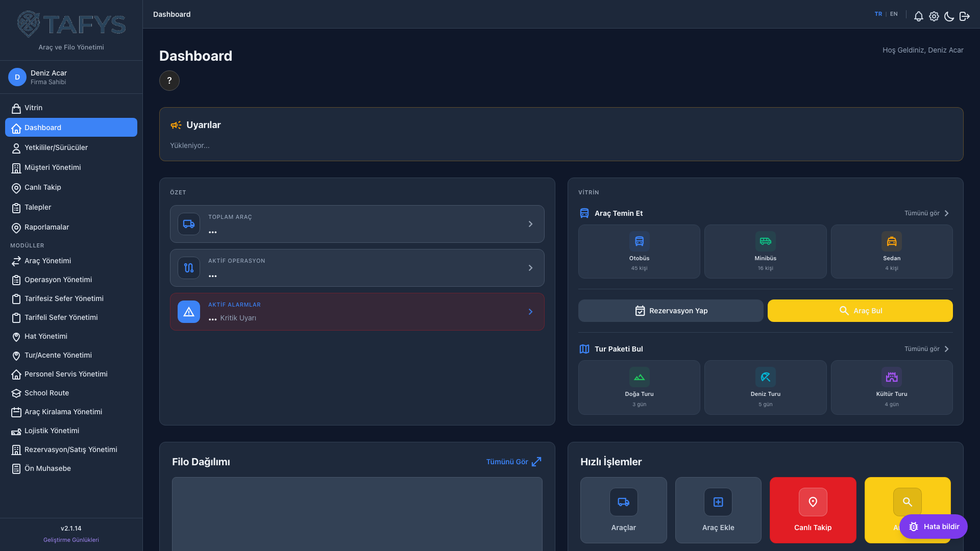The height and width of the screenshot is (551, 980).
Task: Click the red Canlı Takip quick action
Action: pyautogui.click(x=813, y=510)
